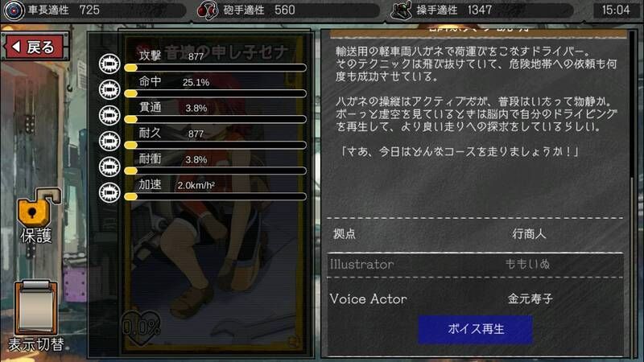Click the 戻る back button
The width and height of the screenshot is (644, 362).
tap(35, 47)
